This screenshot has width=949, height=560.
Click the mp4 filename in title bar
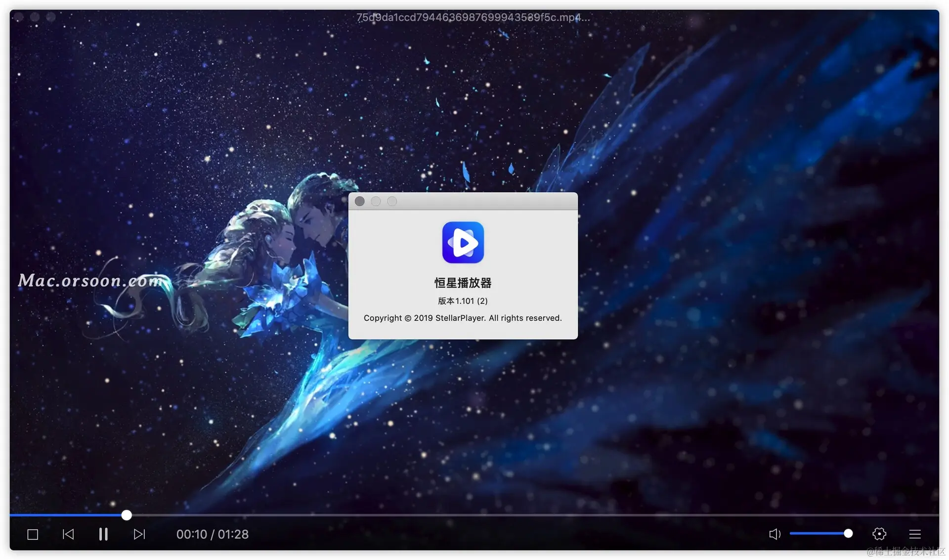[473, 17]
